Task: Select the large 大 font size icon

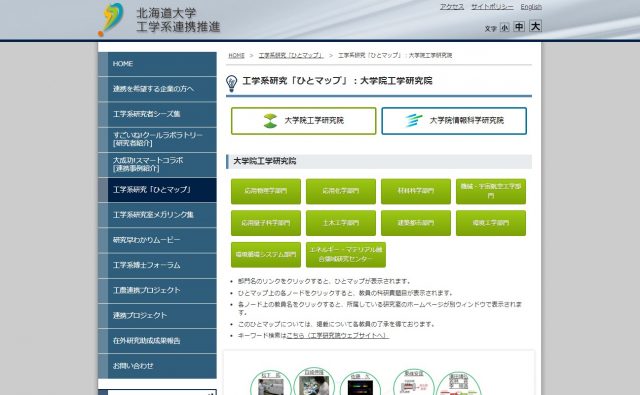Action: pyautogui.click(x=535, y=26)
